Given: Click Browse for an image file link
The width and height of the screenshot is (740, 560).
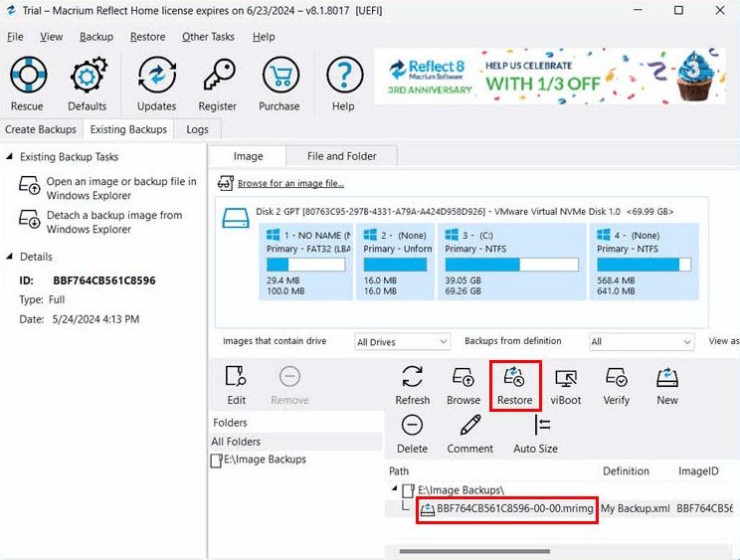Looking at the screenshot, I should click(290, 183).
